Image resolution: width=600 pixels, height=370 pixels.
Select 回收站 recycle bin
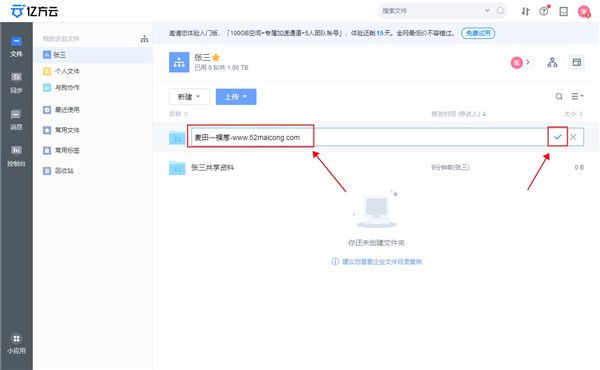[58, 171]
